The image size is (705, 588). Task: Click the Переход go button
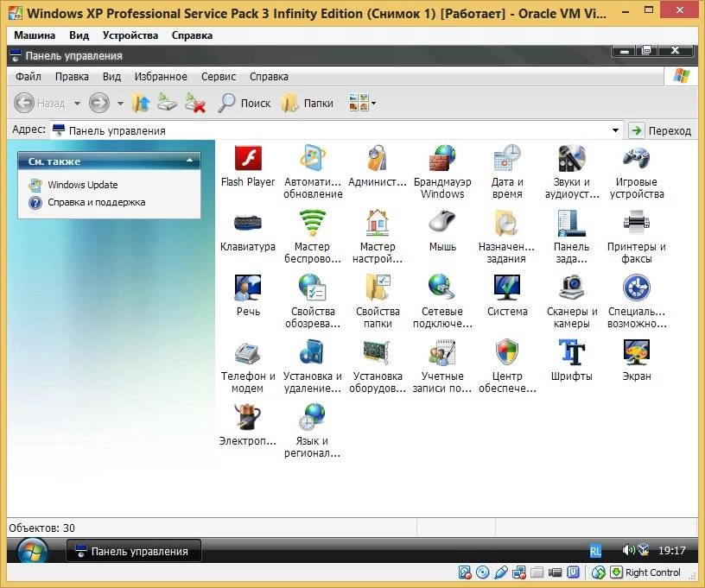pyautogui.click(x=660, y=130)
